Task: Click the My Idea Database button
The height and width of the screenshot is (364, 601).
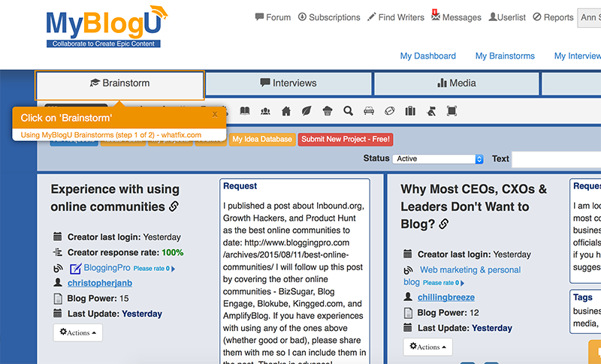Action: point(262,140)
